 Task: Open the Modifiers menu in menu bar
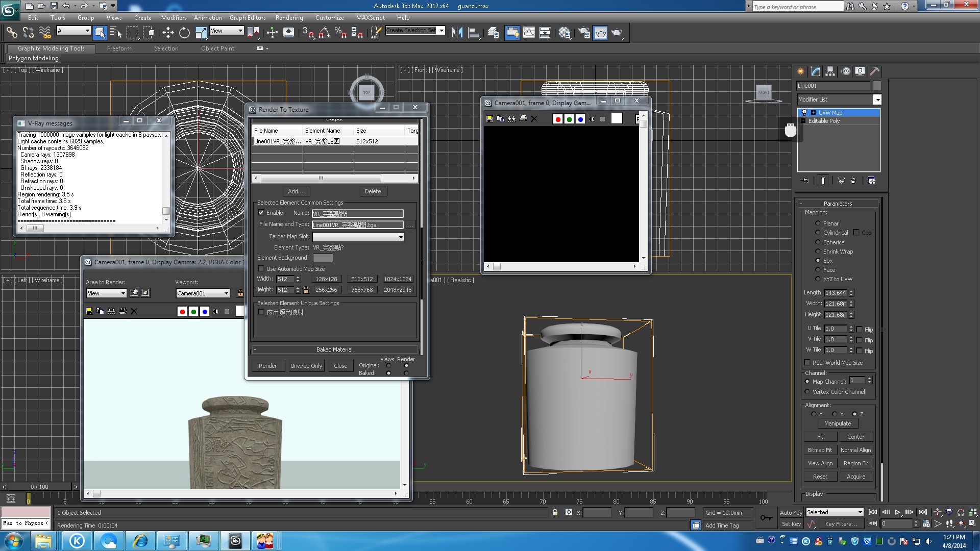pos(173,18)
